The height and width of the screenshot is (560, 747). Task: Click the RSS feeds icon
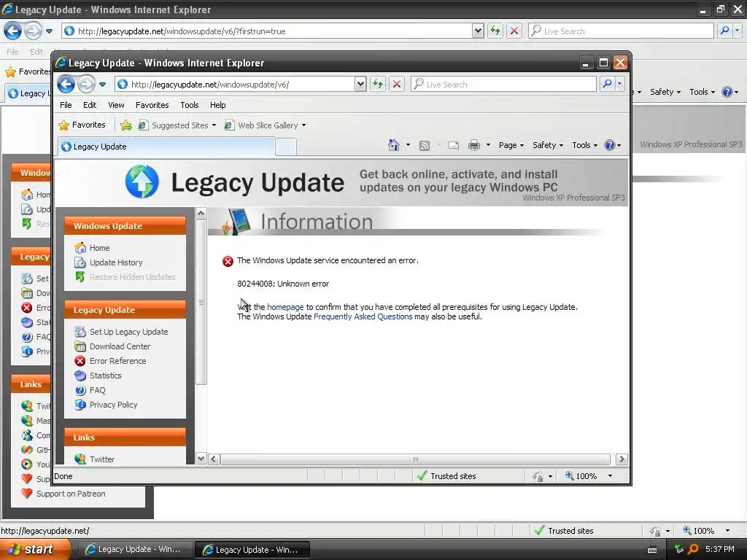click(x=424, y=145)
